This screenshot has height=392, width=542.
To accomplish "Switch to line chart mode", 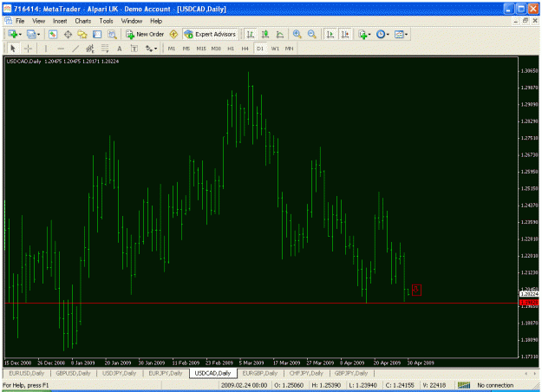I will 279,34.
